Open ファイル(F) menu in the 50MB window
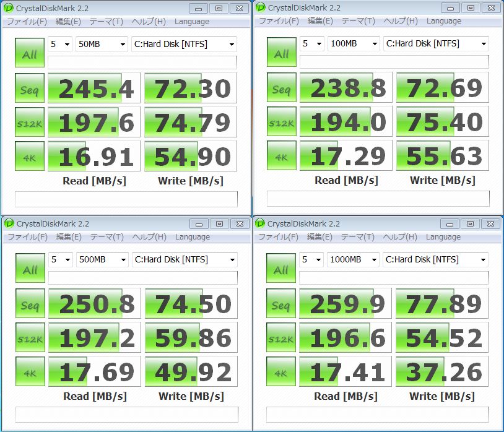504x432 pixels. click(x=27, y=22)
